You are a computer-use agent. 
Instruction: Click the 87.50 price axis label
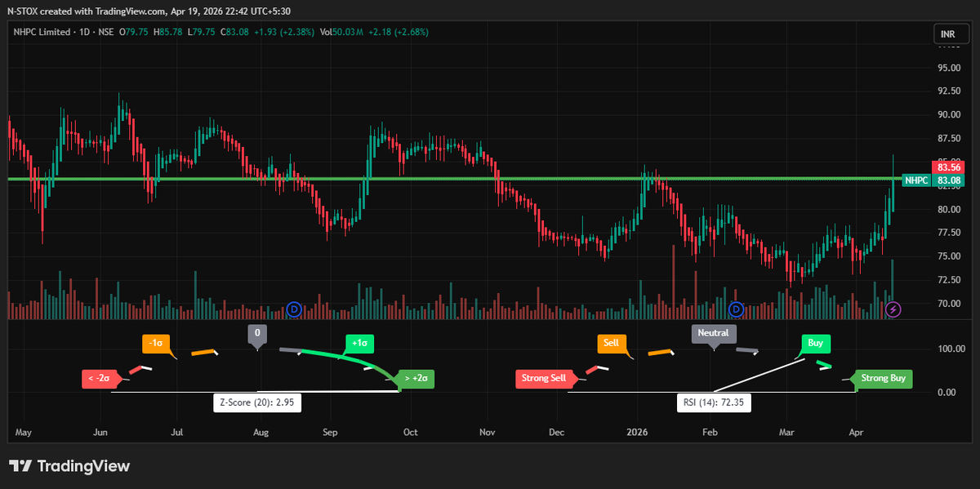click(947, 138)
